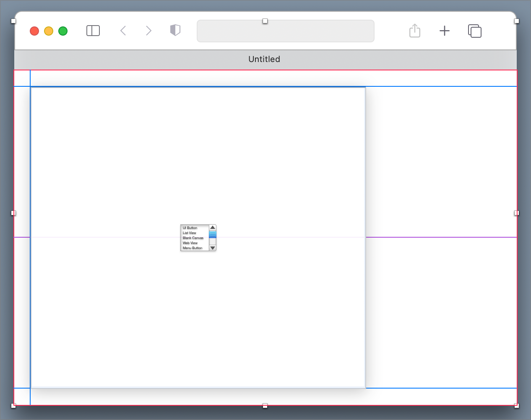Go forward with the right chevron
Viewport: 531px width, 420px height.
pos(148,31)
